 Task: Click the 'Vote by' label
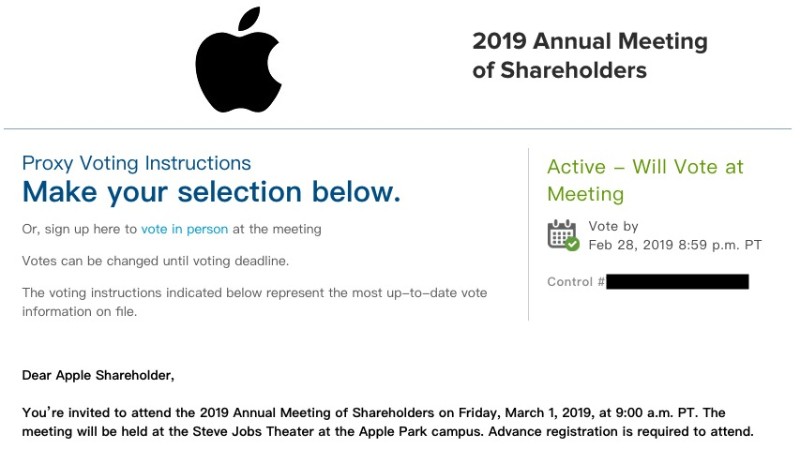coord(613,226)
